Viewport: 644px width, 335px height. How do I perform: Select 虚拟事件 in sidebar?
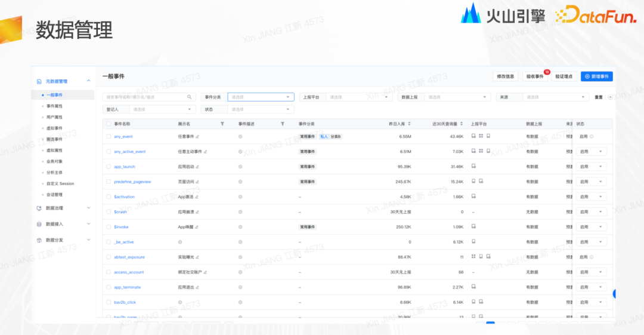click(55, 128)
